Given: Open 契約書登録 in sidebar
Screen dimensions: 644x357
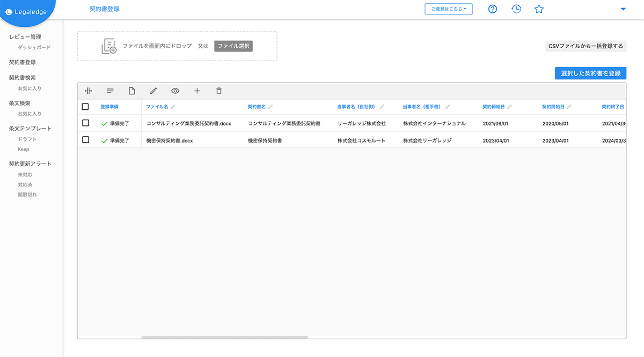Looking at the screenshot, I should [23, 62].
